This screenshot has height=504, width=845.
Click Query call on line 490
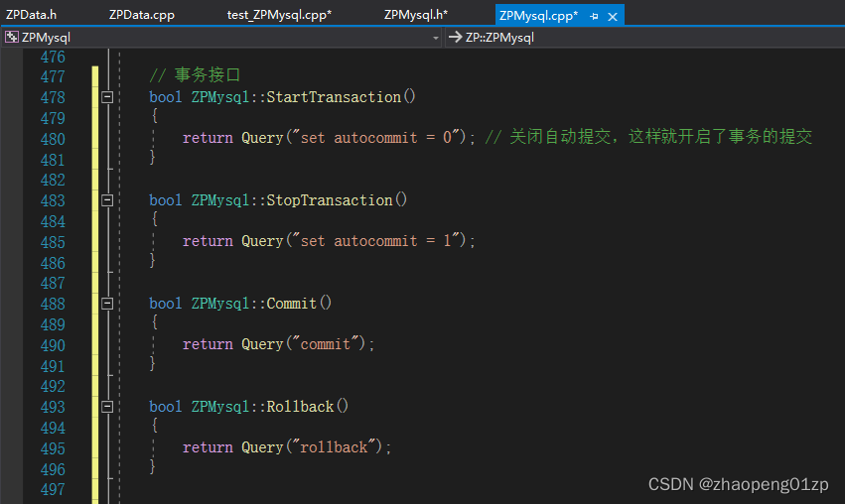point(262,344)
